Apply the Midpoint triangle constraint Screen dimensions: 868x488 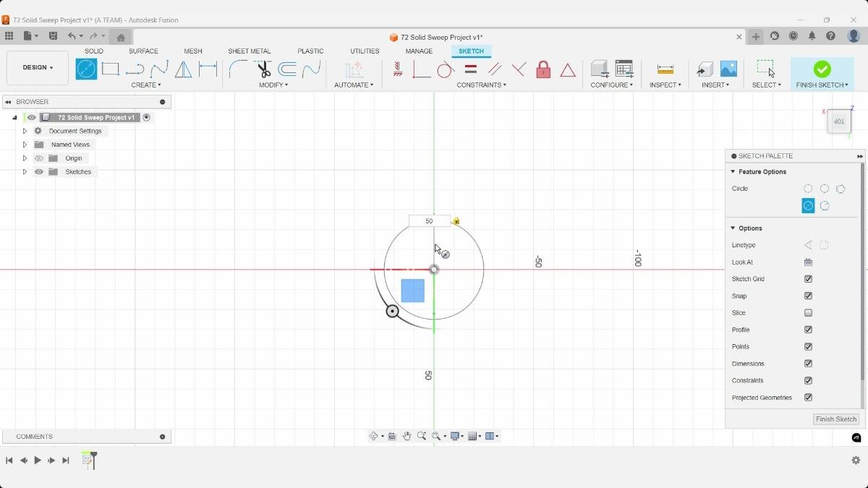point(568,70)
